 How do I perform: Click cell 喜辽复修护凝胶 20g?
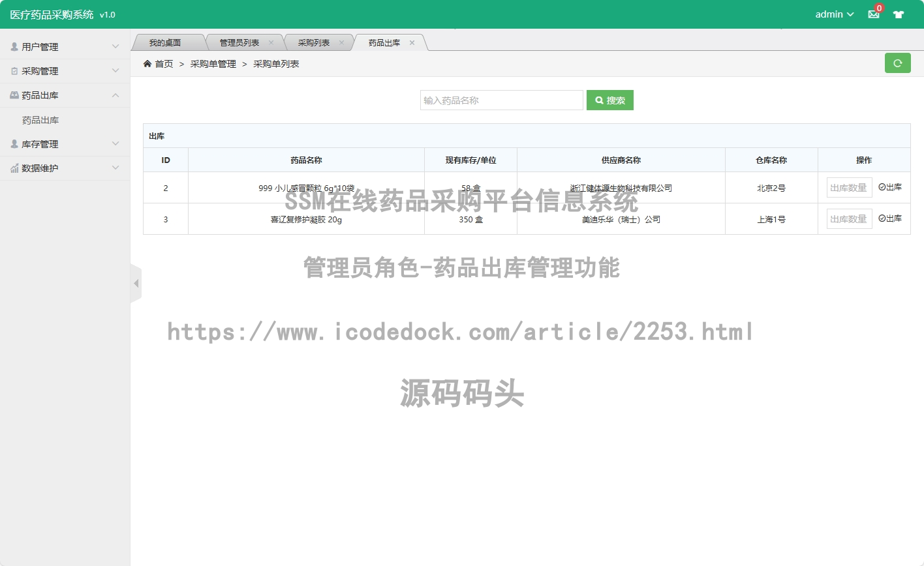(306, 220)
